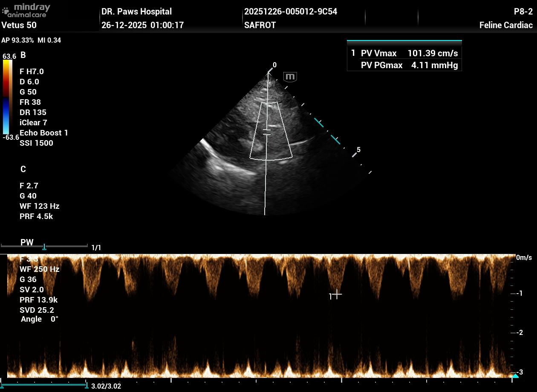This screenshot has height=392, width=537.
Task: Click the PW sample volume gate
Action: [x=266, y=132]
